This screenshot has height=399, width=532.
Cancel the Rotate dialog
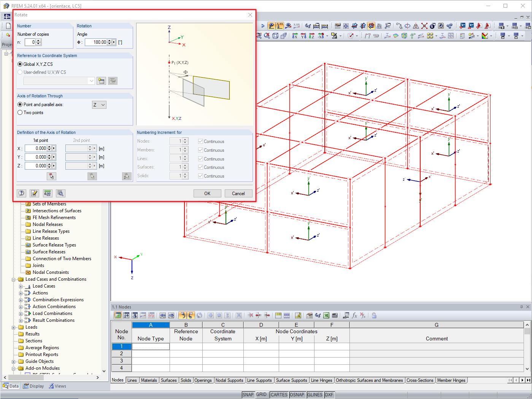pos(238,193)
